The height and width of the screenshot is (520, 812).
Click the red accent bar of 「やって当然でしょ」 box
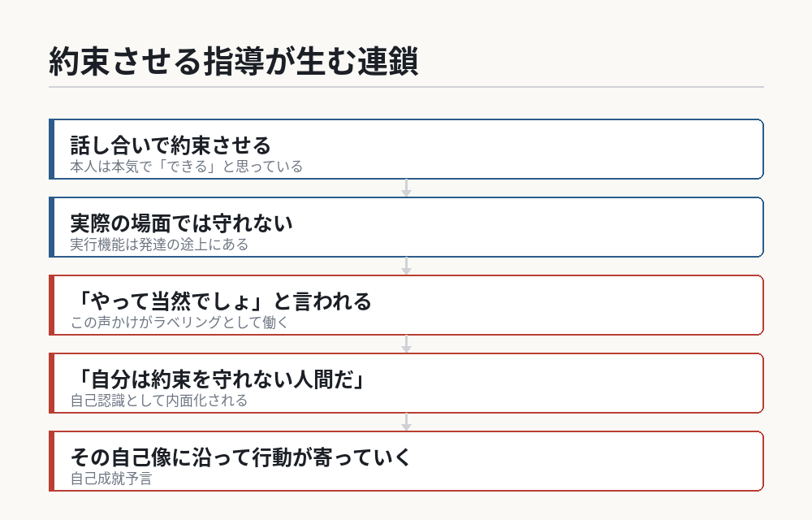pyautogui.click(x=51, y=305)
